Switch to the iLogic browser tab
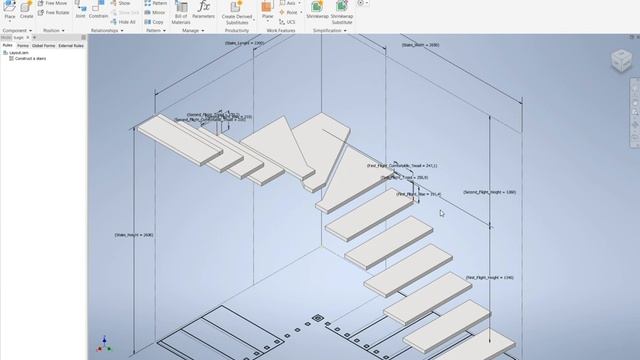Image resolution: width=640 pixels, height=360 pixels. point(19,38)
